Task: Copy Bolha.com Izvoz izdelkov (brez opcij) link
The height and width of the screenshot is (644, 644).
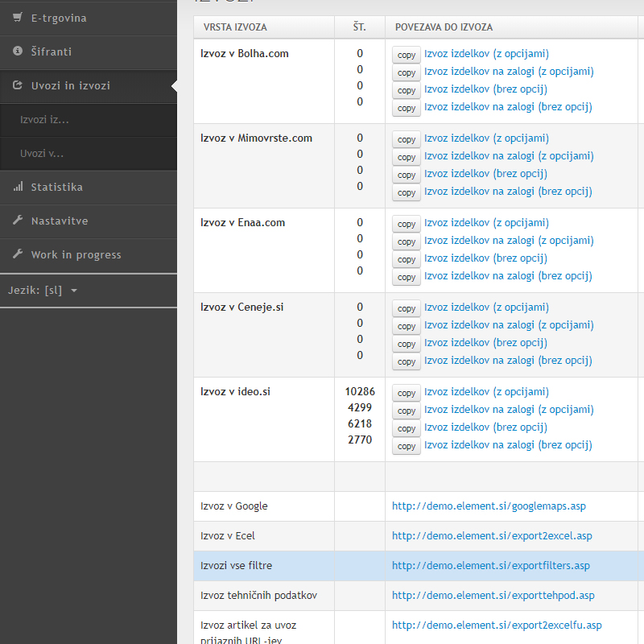Action: click(407, 90)
